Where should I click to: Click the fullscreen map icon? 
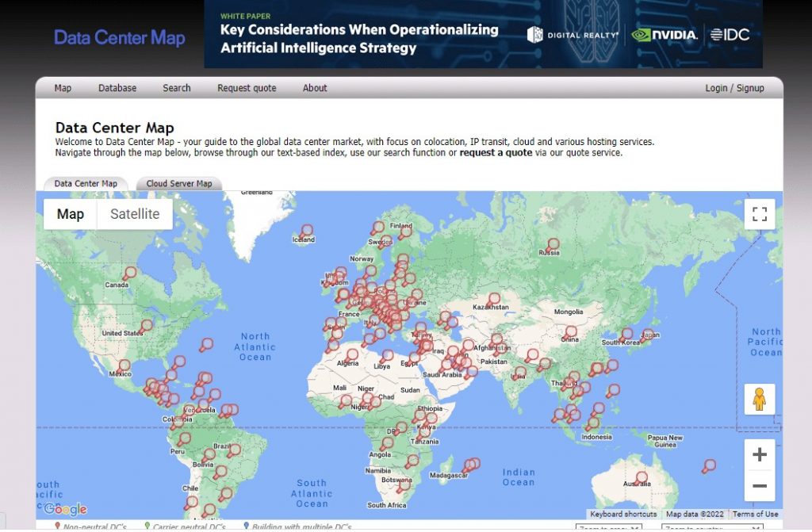point(759,214)
